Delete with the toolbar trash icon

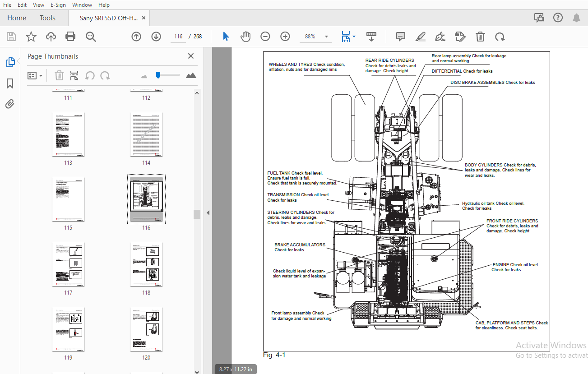click(481, 37)
